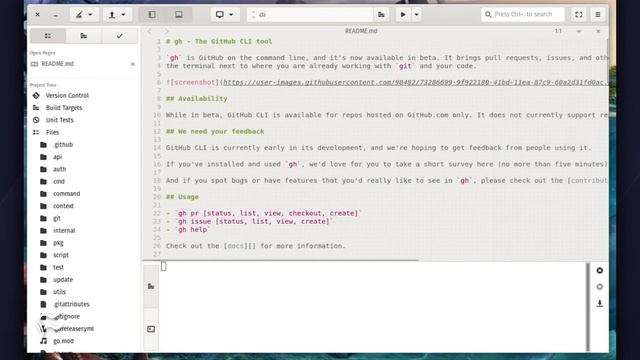This screenshot has height=360, width=640.
Task: Select the context folder
Action: click(63, 206)
